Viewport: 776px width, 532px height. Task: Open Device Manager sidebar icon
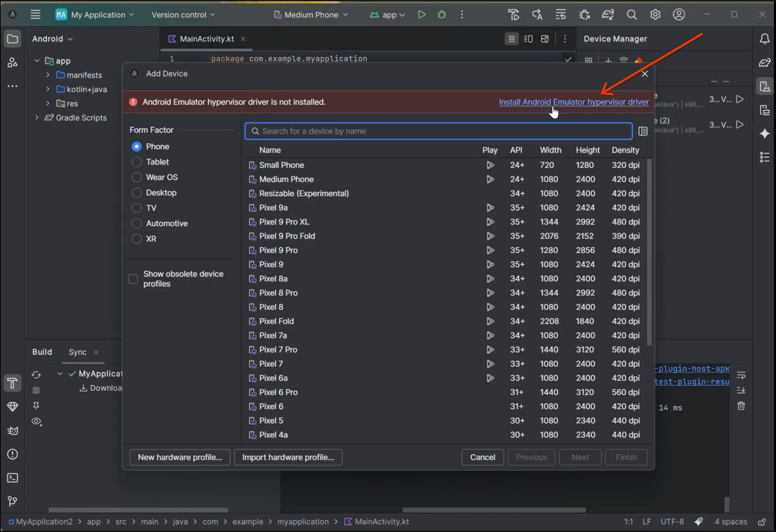[x=764, y=86]
